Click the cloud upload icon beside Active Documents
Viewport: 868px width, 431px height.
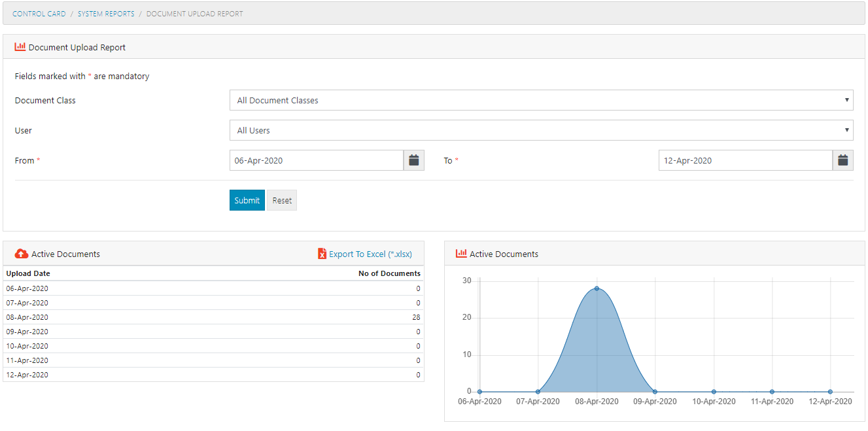[20, 254]
